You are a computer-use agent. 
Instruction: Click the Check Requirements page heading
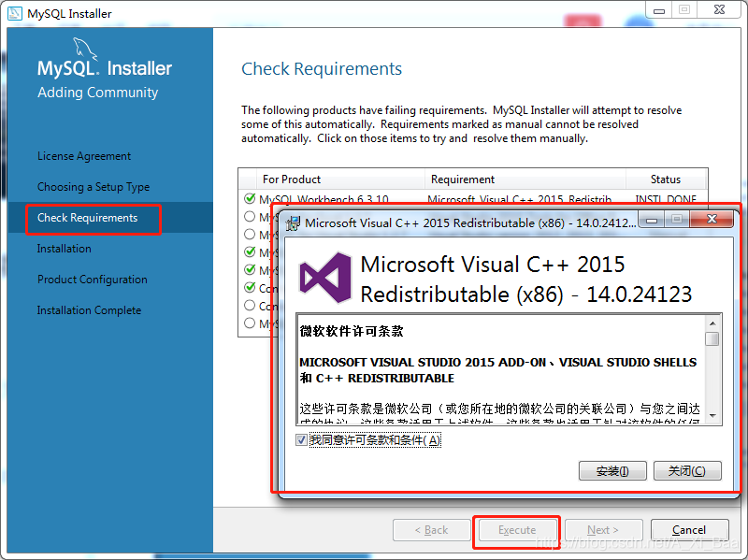click(x=322, y=69)
